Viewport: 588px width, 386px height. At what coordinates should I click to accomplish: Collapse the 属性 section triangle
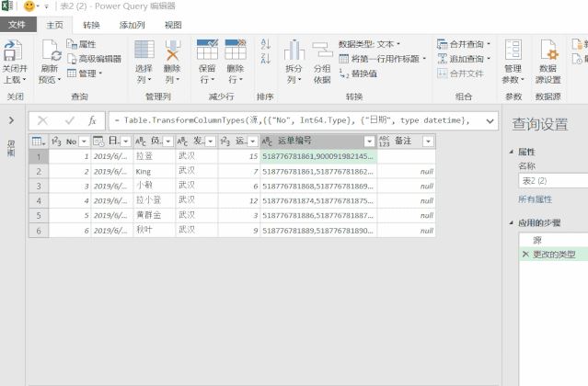click(x=511, y=152)
